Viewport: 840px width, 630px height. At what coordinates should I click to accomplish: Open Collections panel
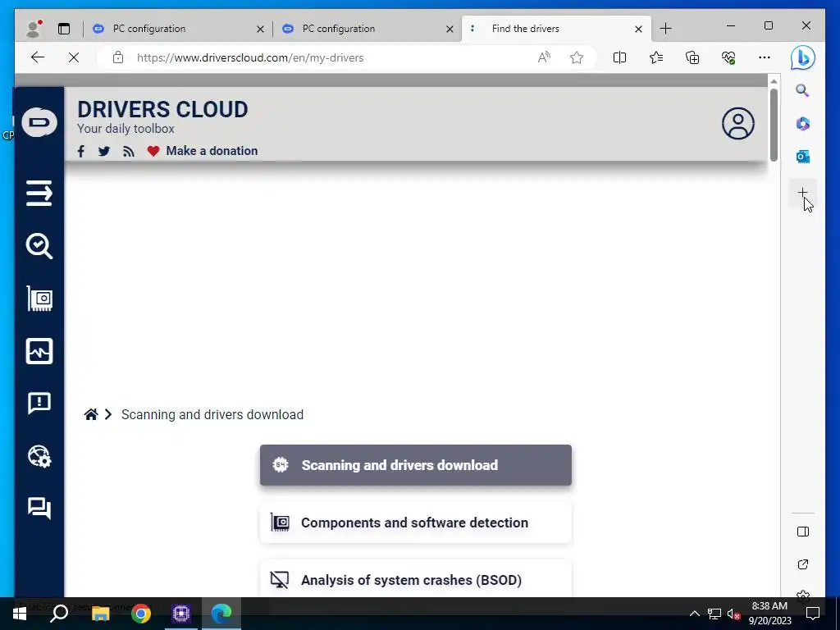point(692,57)
